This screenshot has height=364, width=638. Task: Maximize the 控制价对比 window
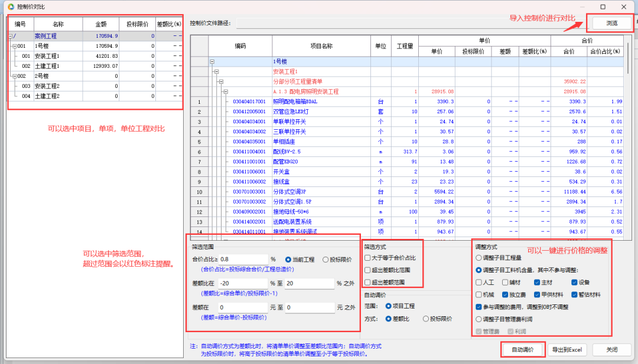click(603, 6)
